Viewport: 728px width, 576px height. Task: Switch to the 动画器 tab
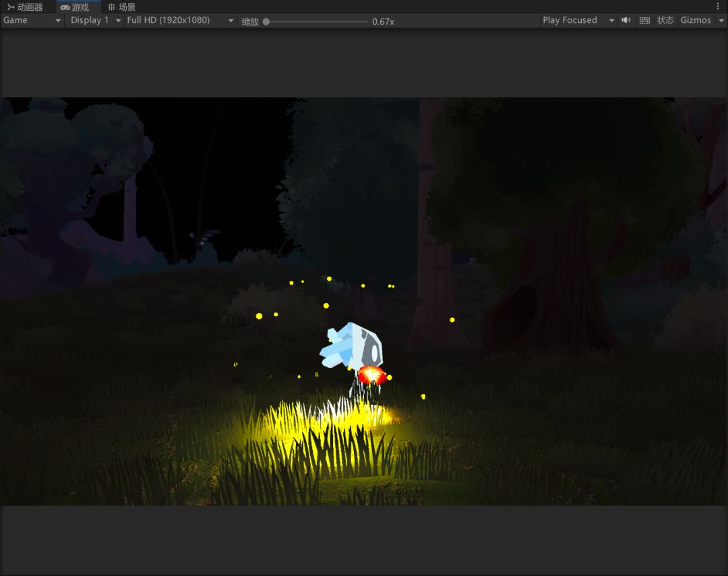pos(25,7)
